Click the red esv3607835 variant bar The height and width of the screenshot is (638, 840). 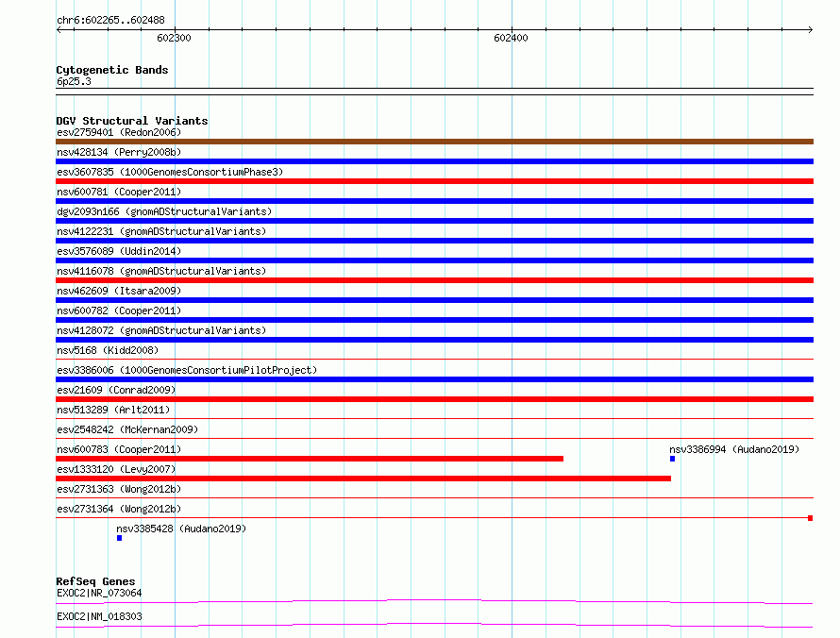click(434, 181)
